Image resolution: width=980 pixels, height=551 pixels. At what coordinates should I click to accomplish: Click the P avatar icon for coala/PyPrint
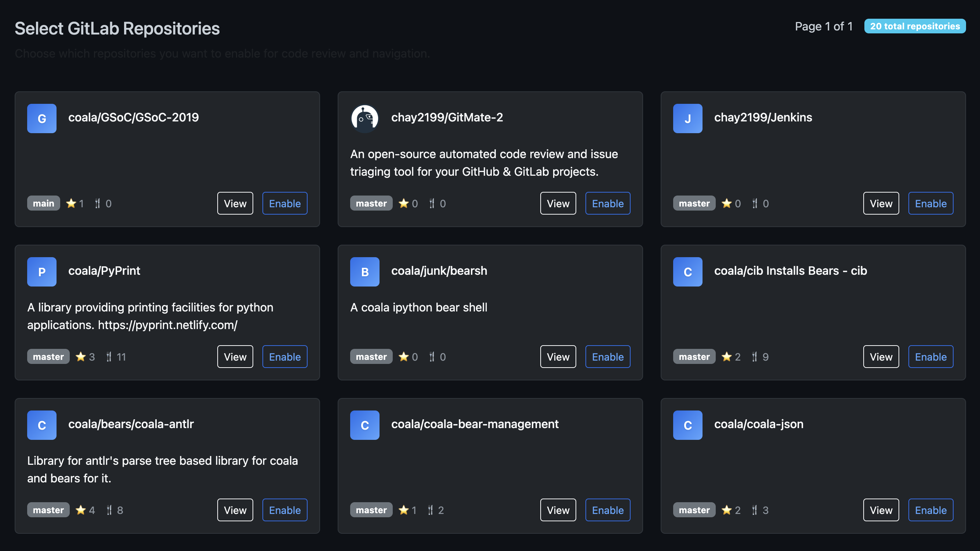(41, 271)
